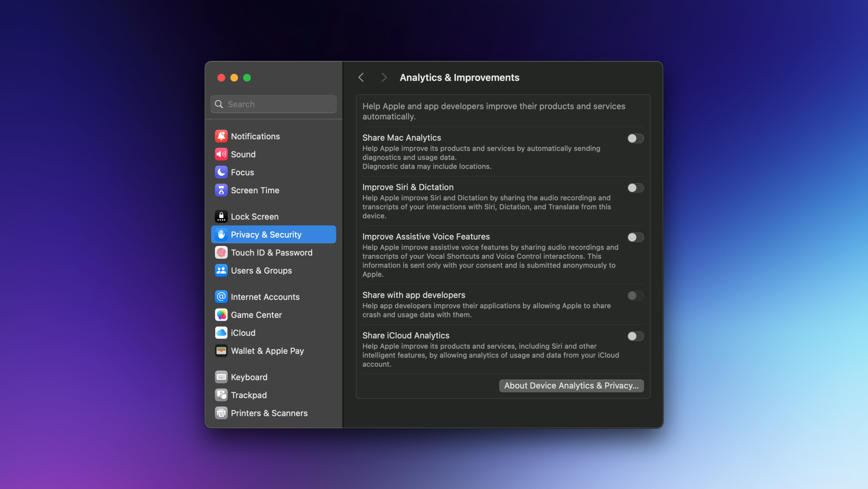
Task: Click the Notifications bell icon
Action: click(x=221, y=136)
